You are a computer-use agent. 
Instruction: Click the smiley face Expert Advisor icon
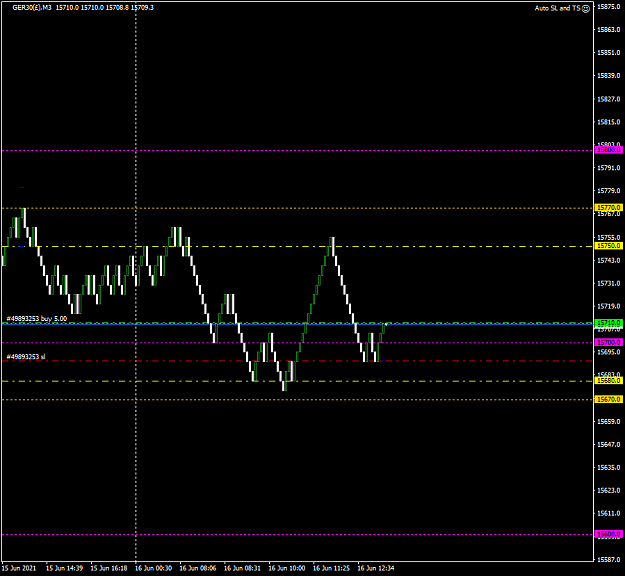coord(586,8)
